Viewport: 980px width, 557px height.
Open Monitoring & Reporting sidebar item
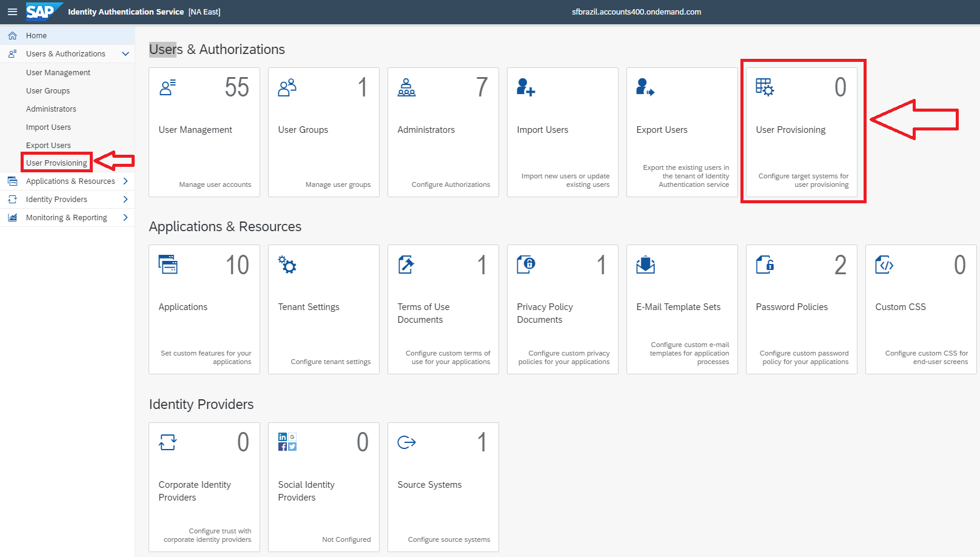67,218
